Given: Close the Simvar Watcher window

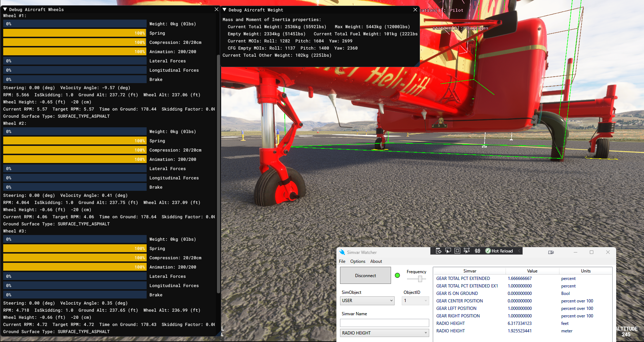Looking at the screenshot, I should click(x=608, y=252).
